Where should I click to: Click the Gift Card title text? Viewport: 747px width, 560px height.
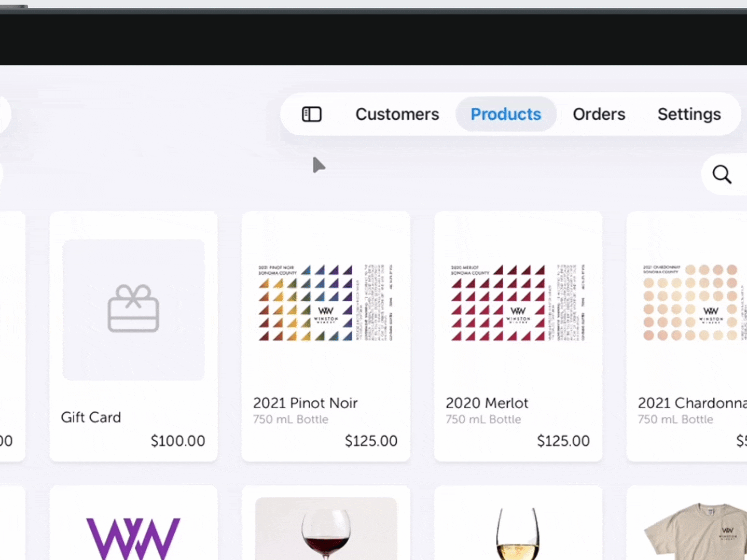tap(91, 417)
